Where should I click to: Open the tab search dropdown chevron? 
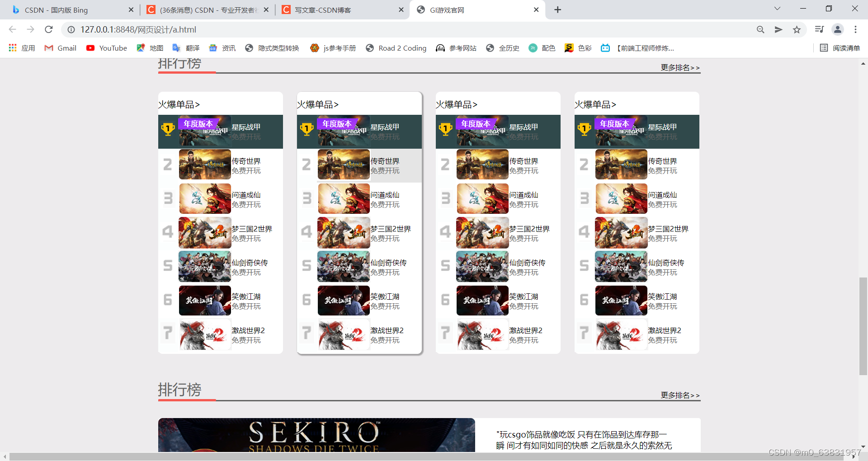[x=777, y=9]
